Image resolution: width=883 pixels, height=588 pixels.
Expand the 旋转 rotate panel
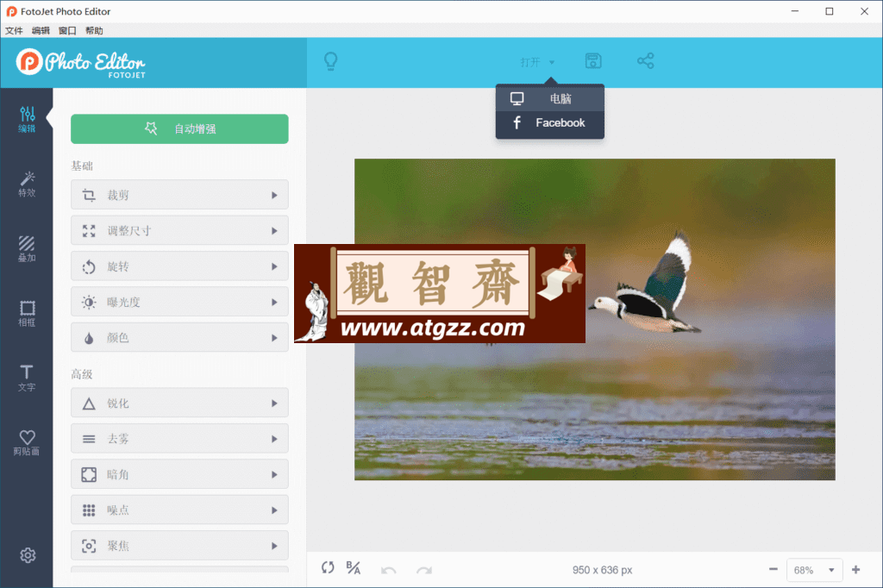179,266
